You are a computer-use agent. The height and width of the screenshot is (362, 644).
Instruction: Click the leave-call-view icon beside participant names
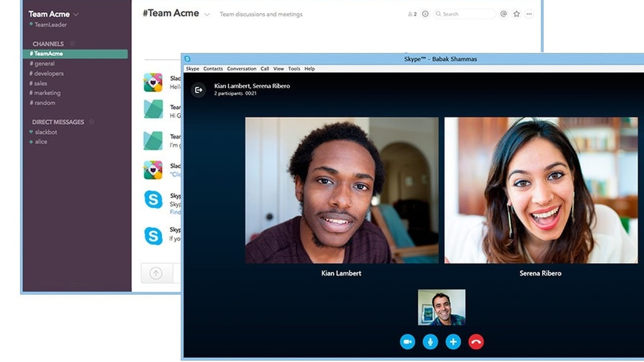click(x=198, y=90)
